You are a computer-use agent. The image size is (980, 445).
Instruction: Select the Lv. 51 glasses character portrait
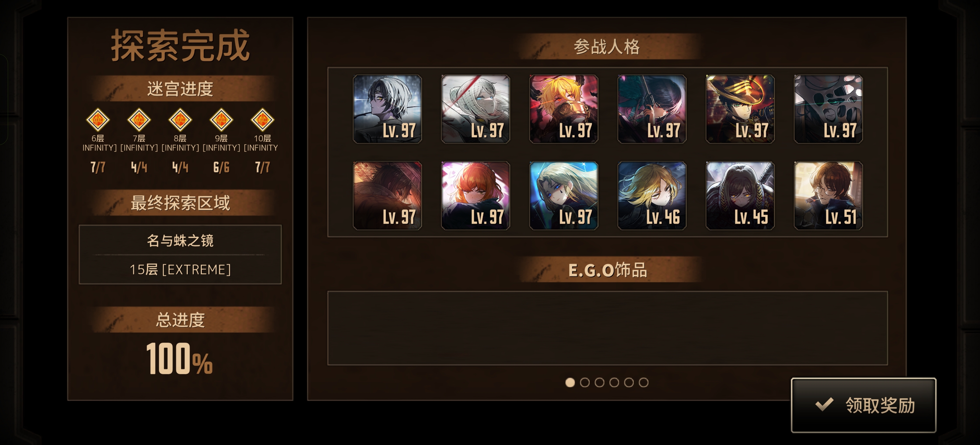828,196
